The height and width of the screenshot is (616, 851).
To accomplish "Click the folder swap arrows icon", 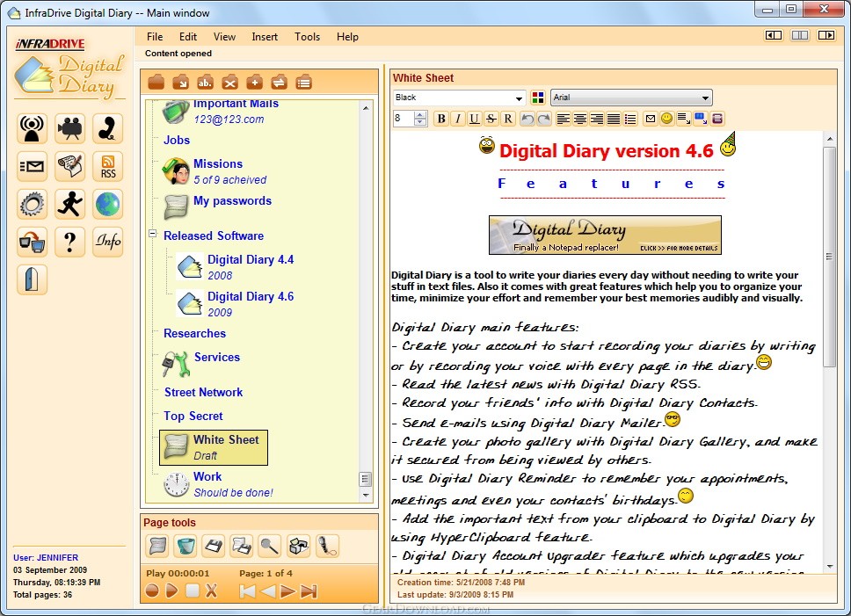I will click(x=279, y=83).
